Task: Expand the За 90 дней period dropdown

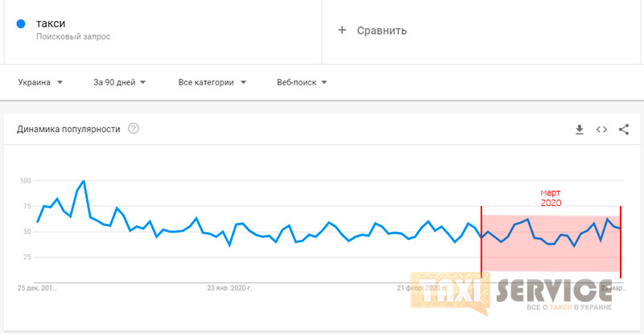Action: point(119,82)
